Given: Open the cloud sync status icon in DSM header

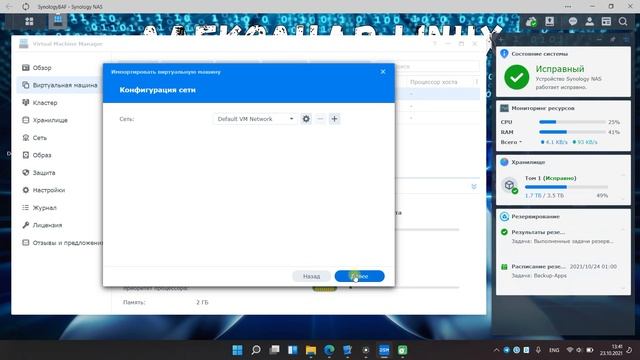Looking at the screenshot, I should tap(531, 22).
